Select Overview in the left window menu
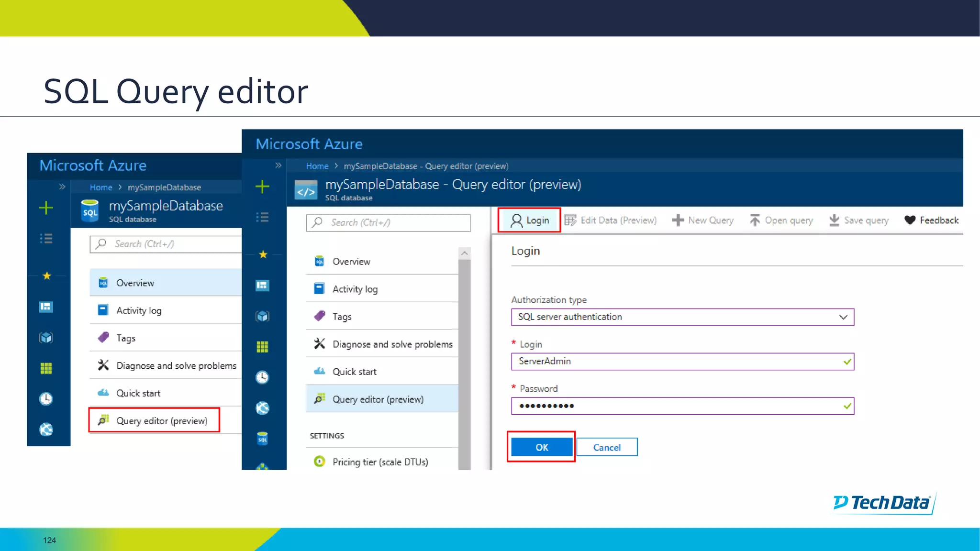980x551 pixels. pos(166,283)
